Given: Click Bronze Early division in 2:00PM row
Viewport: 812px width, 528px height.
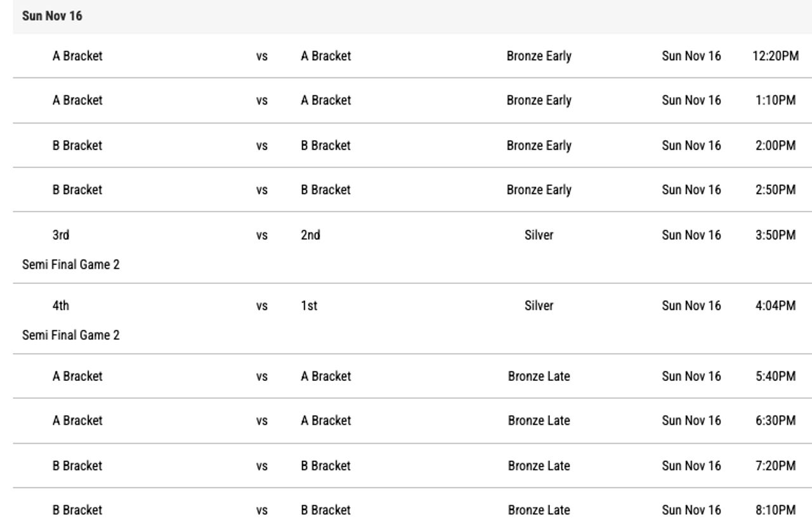Looking at the screenshot, I should [x=539, y=145].
